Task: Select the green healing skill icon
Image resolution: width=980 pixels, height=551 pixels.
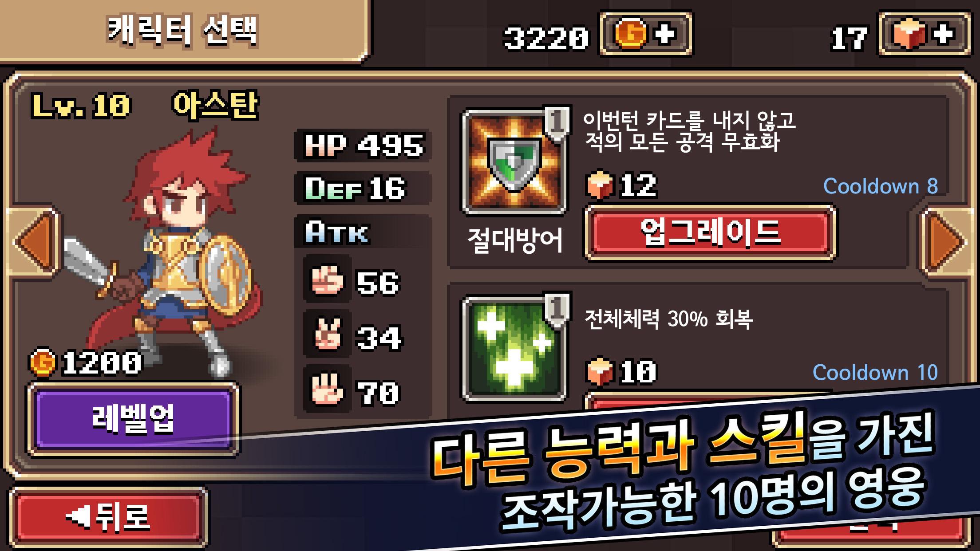Action: 514,349
